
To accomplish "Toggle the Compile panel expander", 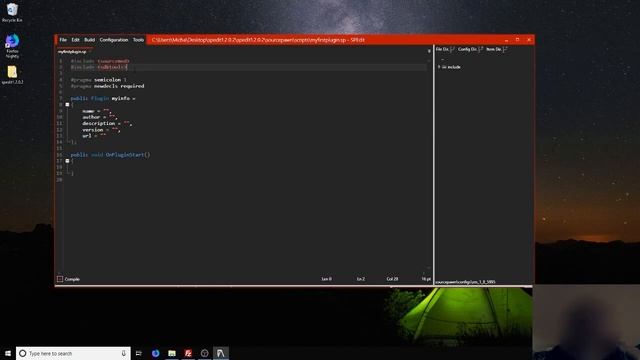I will 60,279.
